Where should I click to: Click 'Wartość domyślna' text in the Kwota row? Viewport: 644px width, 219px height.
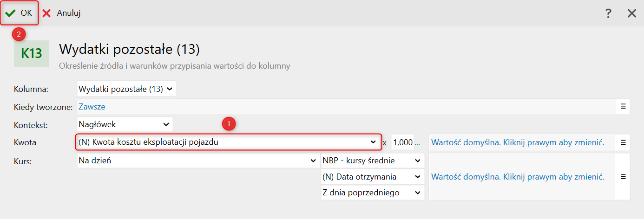point(518,142)
